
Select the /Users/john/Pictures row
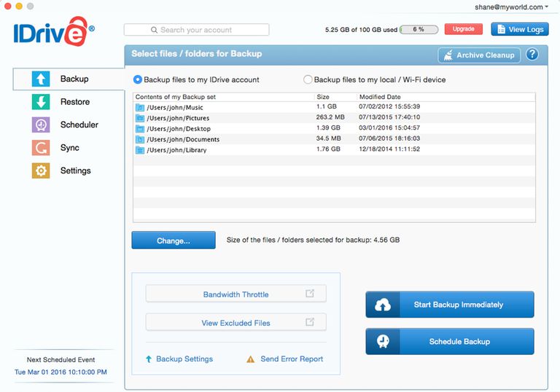(x=334, y=118)
